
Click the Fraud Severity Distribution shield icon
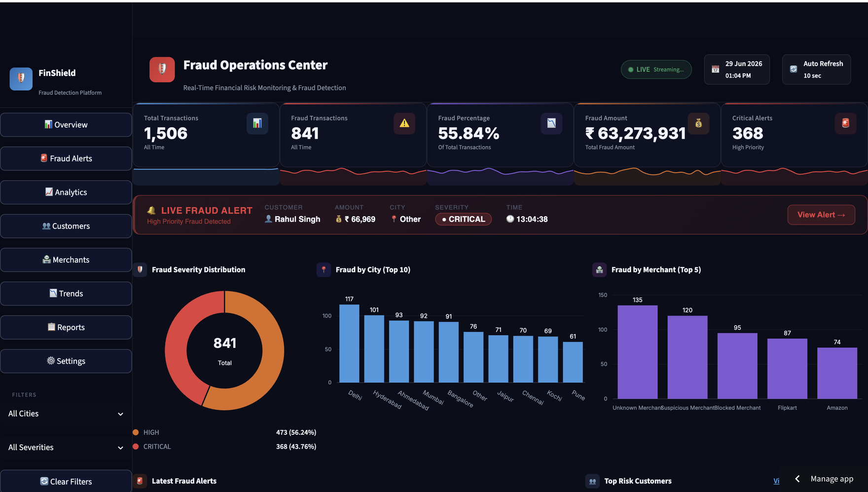coord(140,270)
